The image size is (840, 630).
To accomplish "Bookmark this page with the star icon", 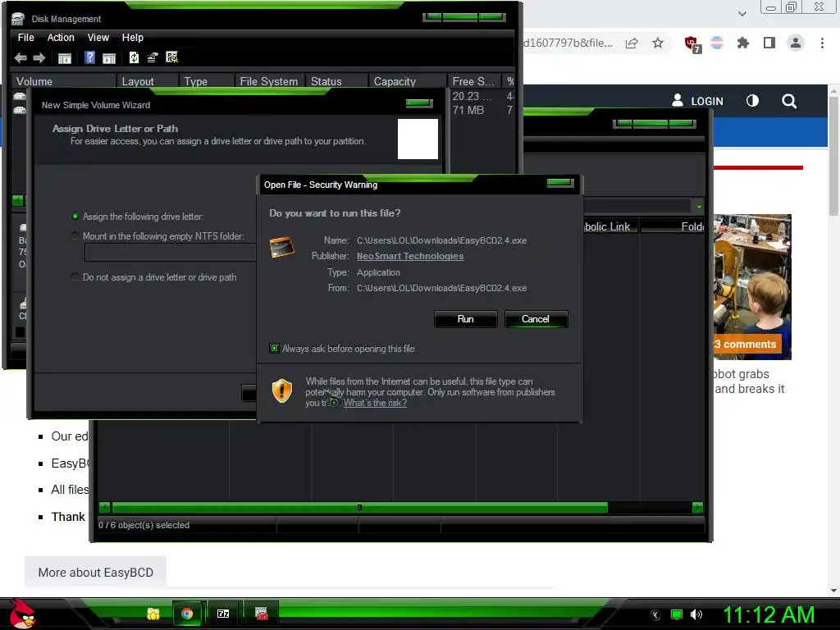I will (658, 43).
